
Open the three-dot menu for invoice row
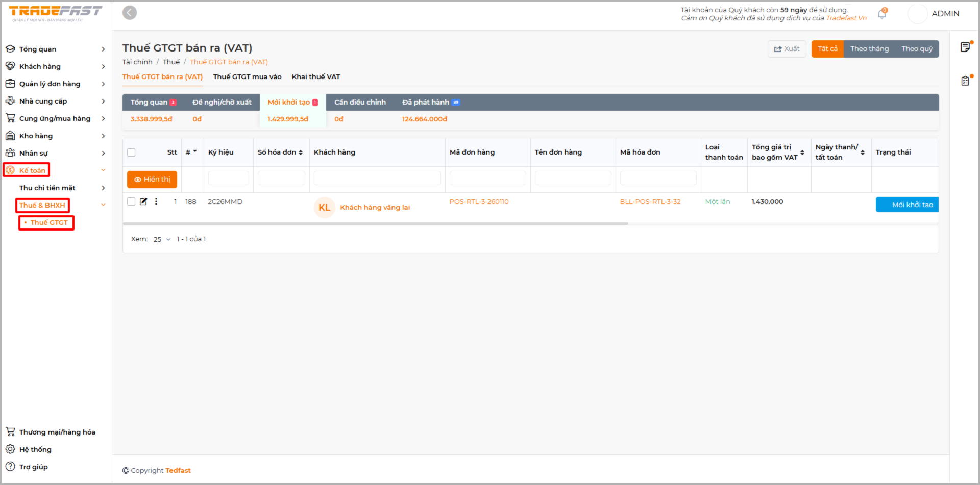click(156, 201)
